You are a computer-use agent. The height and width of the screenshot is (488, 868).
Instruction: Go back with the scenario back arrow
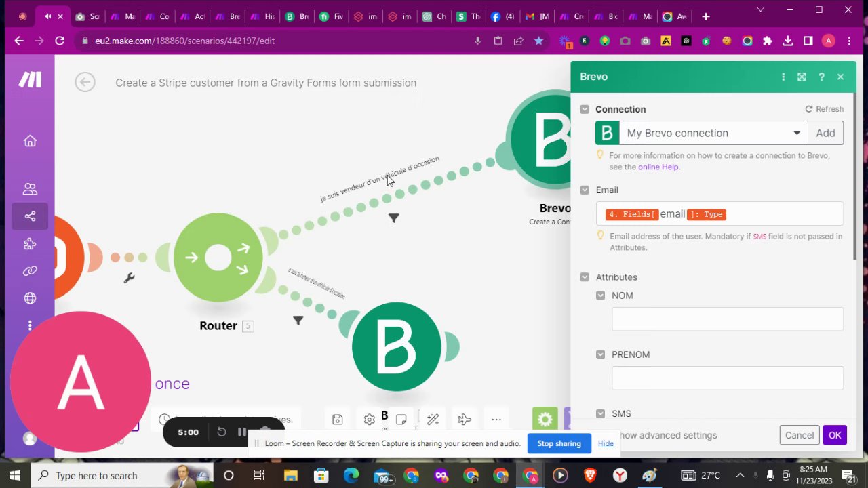pyautogui.click(x=85, y=82)
